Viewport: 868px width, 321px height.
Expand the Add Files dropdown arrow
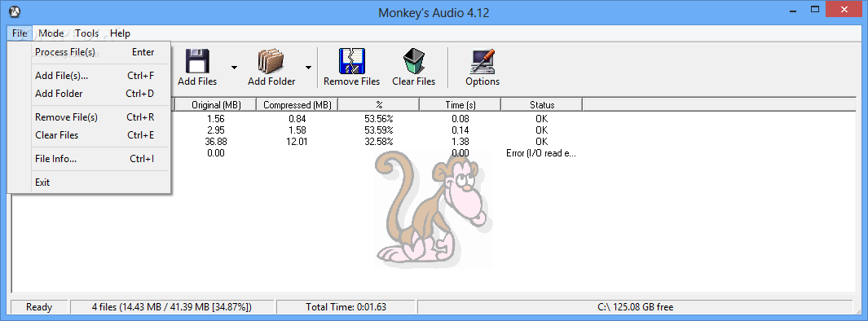coord(234,67)
